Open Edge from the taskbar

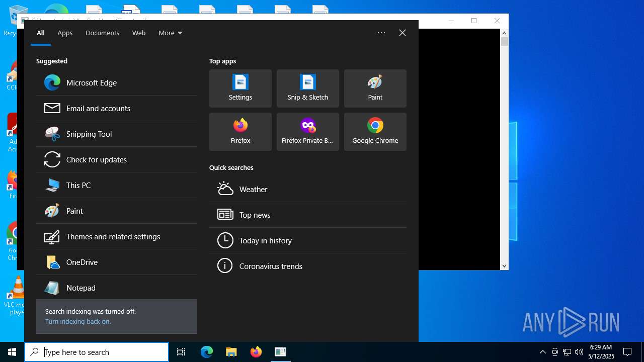click(x=207, y=352)
